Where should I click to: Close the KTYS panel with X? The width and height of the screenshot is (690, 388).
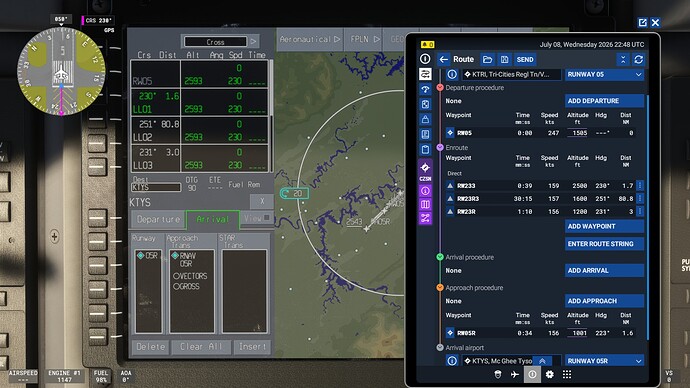tap(262, 201)
